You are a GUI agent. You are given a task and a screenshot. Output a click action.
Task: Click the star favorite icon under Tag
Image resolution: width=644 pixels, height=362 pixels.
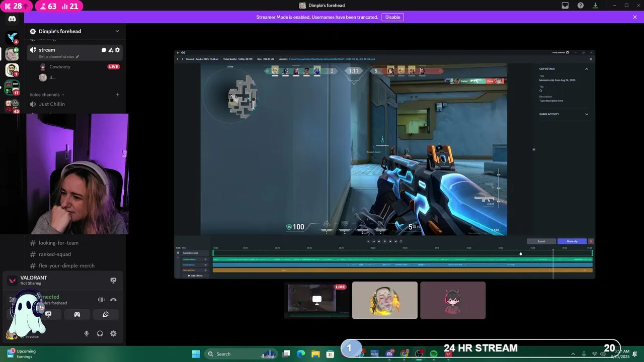click(x=541, y=90)
